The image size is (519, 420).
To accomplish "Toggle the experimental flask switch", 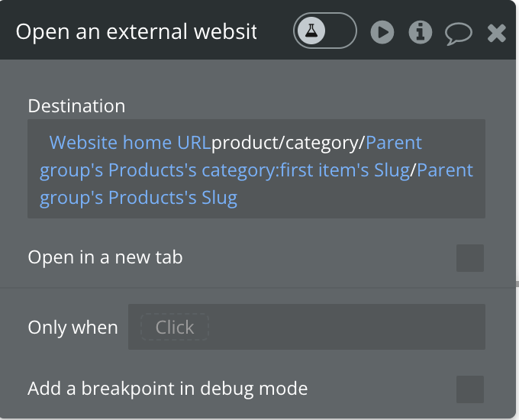I will pyautogui.click(x=325, y=31).
